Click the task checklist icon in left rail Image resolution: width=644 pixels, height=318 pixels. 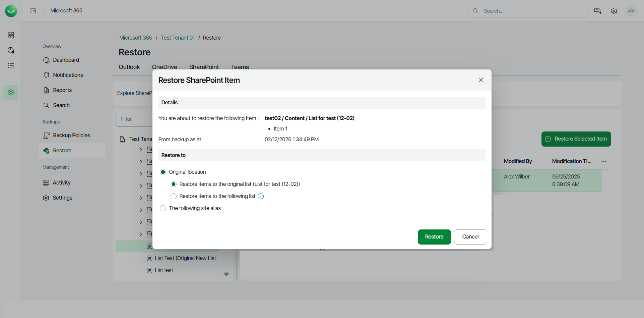pyautogui.click(x=11, y=65)
